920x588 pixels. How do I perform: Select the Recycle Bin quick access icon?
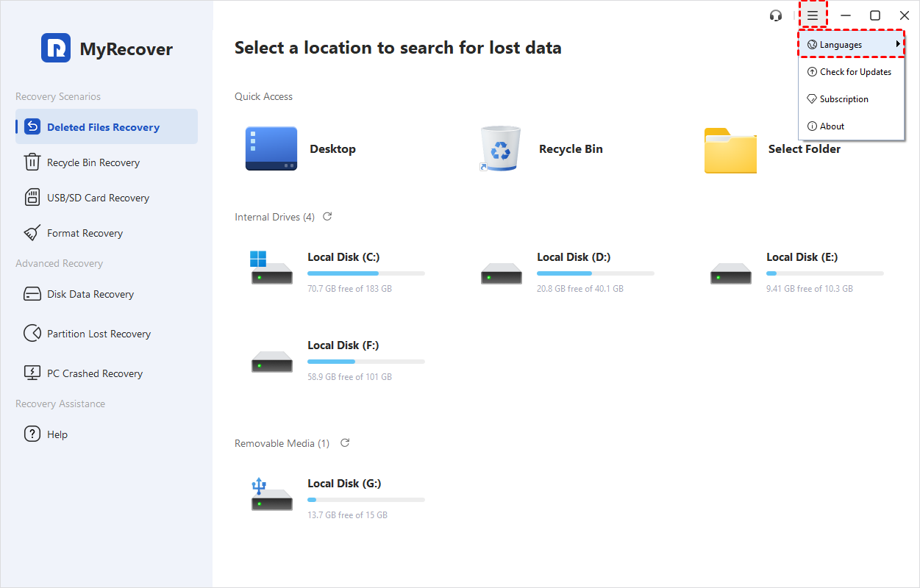pos(500,148)
